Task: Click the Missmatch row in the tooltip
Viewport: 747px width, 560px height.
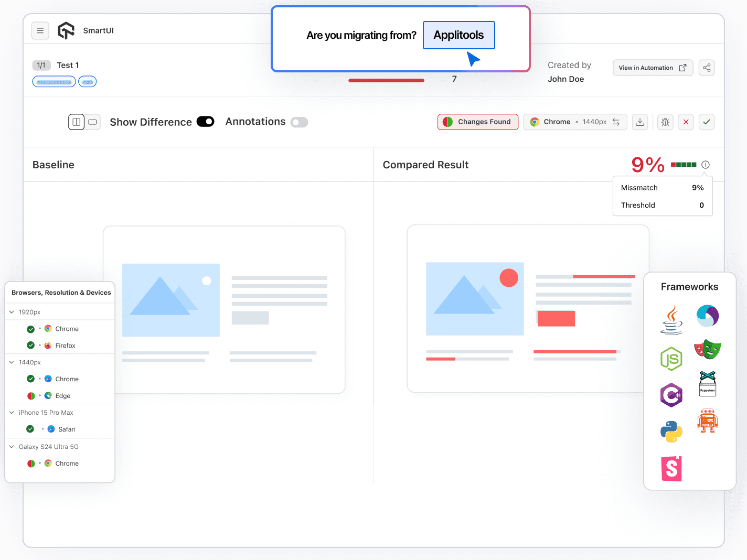Action: [663, 188]
